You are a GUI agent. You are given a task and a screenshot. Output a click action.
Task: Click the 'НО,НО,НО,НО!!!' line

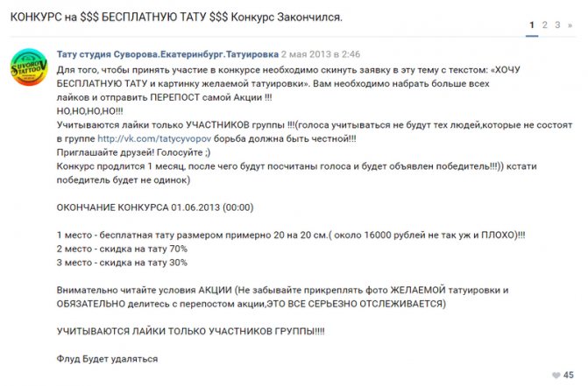point(89,113)
